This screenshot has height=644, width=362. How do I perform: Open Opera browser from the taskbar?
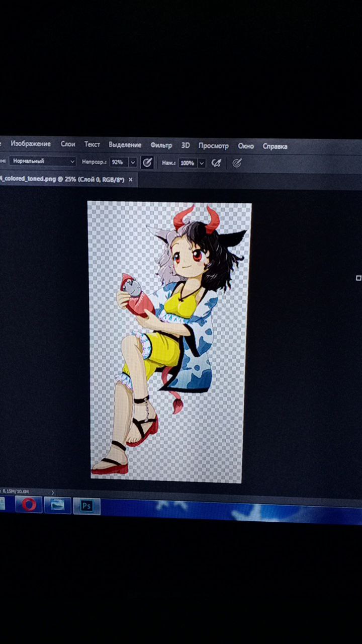click(x=29, y=505)
